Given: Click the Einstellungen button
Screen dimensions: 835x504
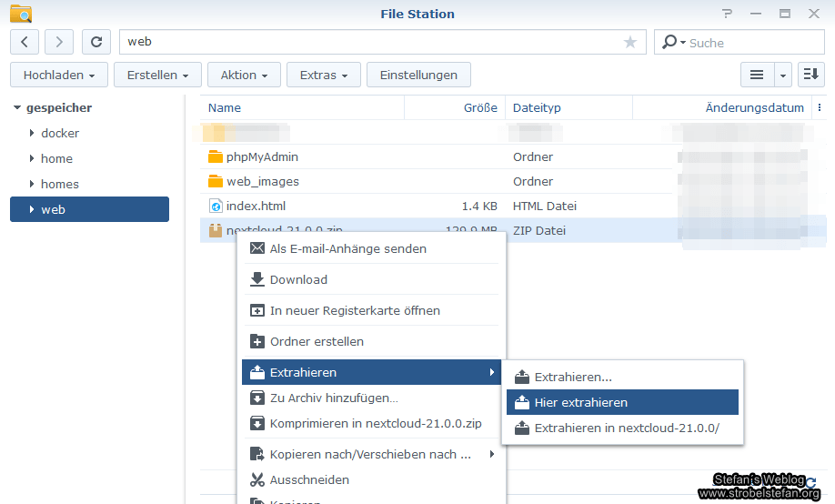Looking at the screenshot, I should click(x=418, y=75).
